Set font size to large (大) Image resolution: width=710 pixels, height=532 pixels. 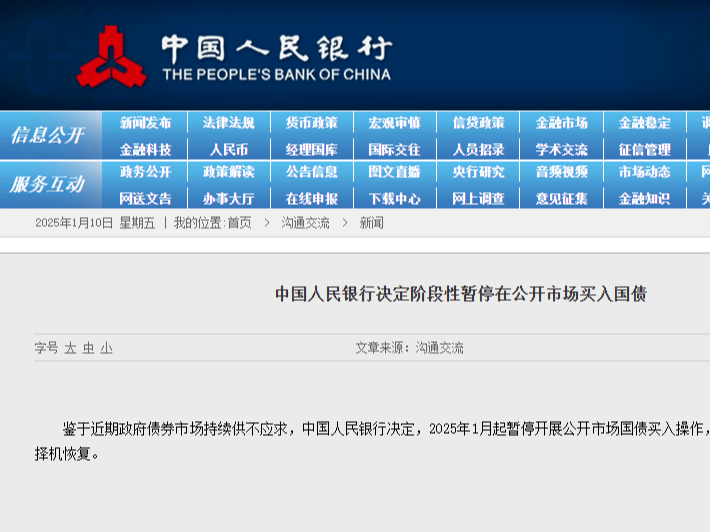[x=70, y=348]
